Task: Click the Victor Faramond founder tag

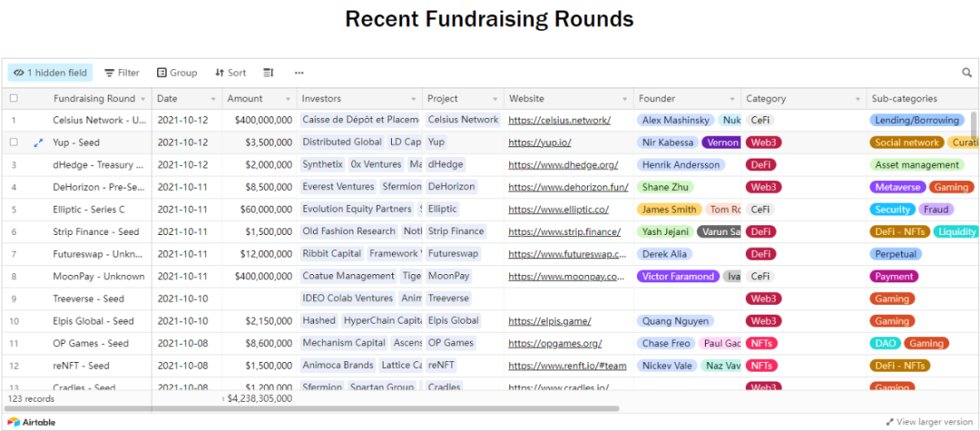Action: click(678, 276)
